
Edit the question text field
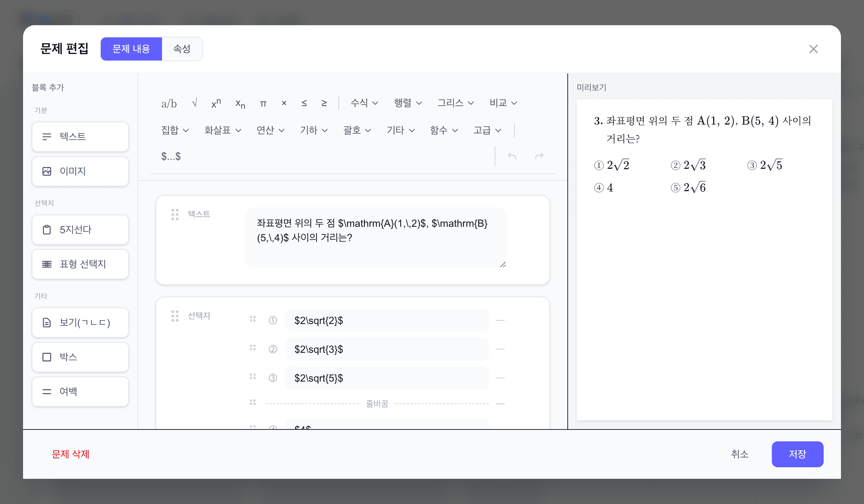coord(376,238)
